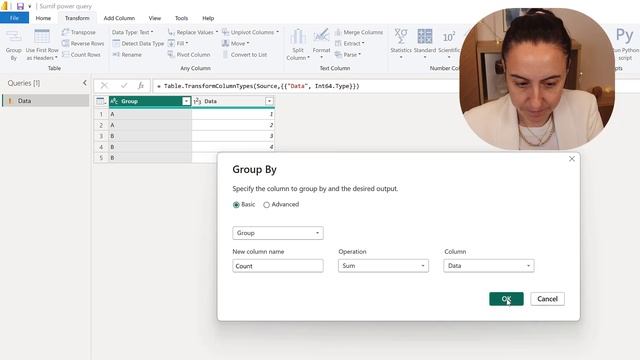Click the table corner menu icon

click(101, 101)
